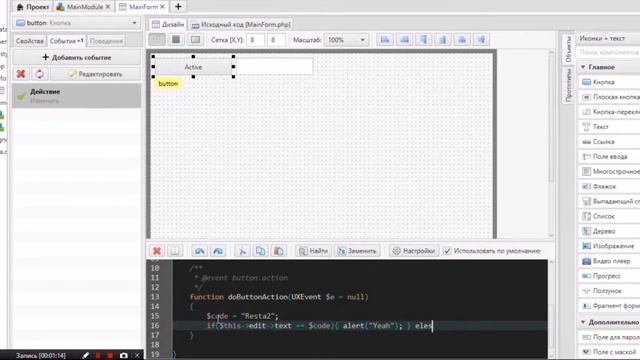This screenshot has width=640, height=360.
Task: Click the second red button in recording bar
Action: point(110,356)
